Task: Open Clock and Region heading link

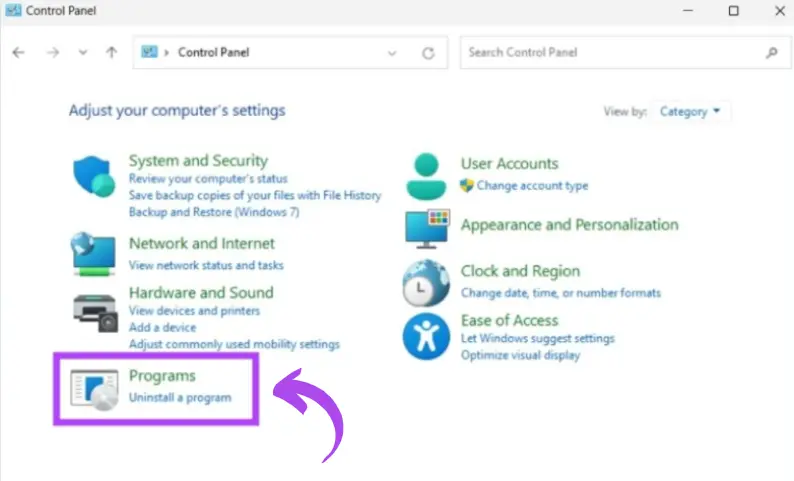Action: pyautogui.click(x=520, y=271)
